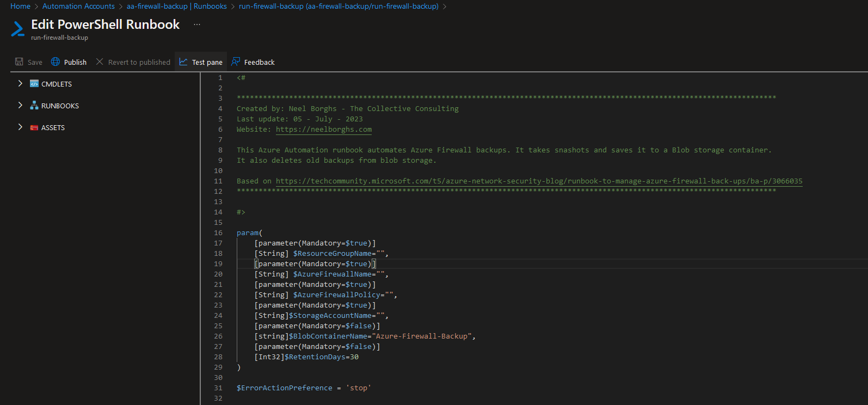Click the $AzureFirewallPolicy variable

pos(337,294)
